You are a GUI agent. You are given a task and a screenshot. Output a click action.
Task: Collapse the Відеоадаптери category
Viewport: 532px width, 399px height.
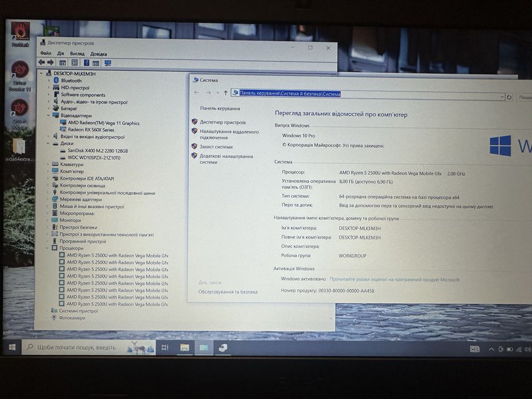(x=48, y=115)
